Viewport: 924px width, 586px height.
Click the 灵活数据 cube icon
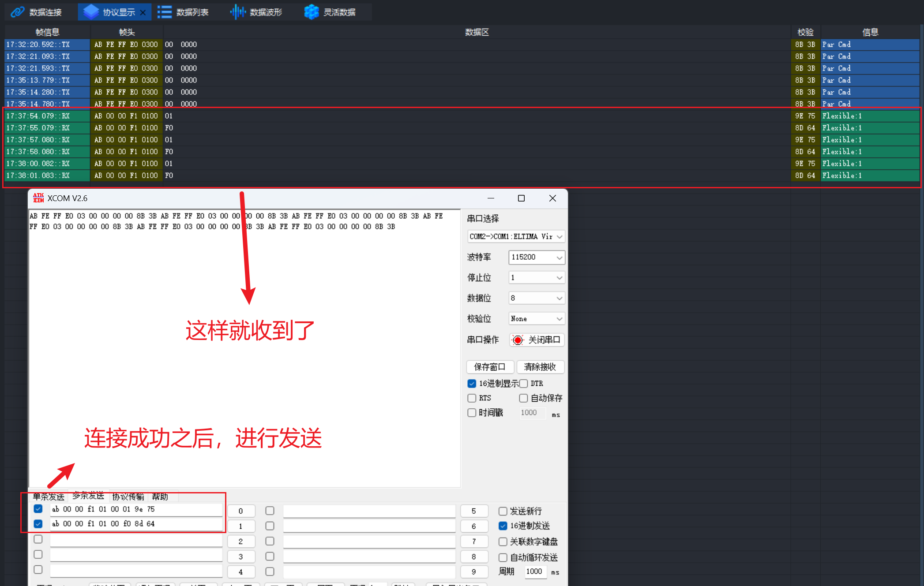(311, 12)
